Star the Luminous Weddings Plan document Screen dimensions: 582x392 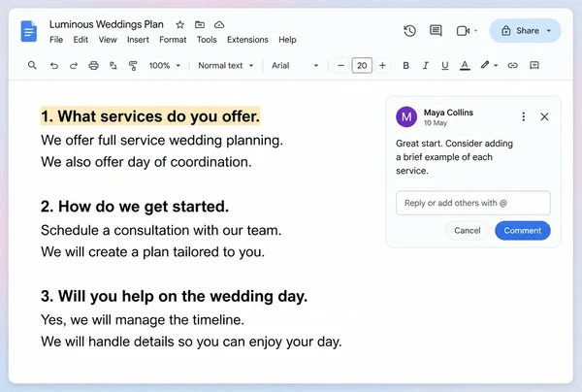[180, 25]
